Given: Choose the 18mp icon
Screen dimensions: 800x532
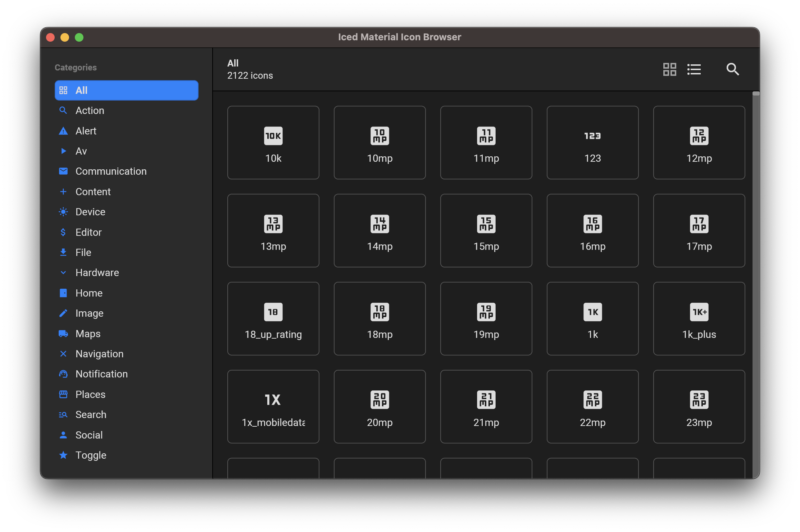Looking at the screenshot, I should click(380, 318).
